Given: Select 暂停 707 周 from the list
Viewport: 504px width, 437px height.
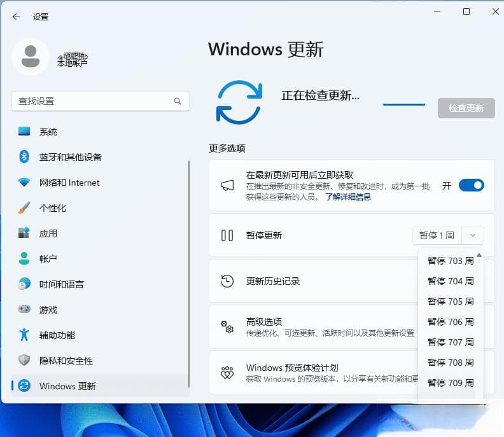Looking at the screenshot, I should tap(451, 342).
